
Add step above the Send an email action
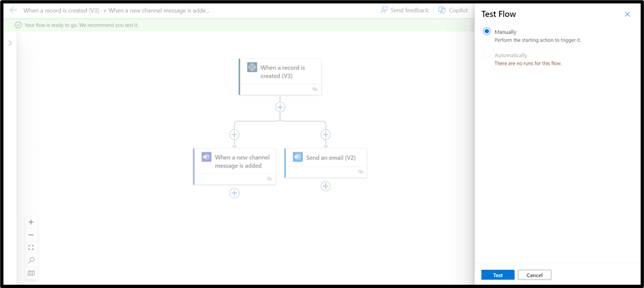click(x=326, y=134)
